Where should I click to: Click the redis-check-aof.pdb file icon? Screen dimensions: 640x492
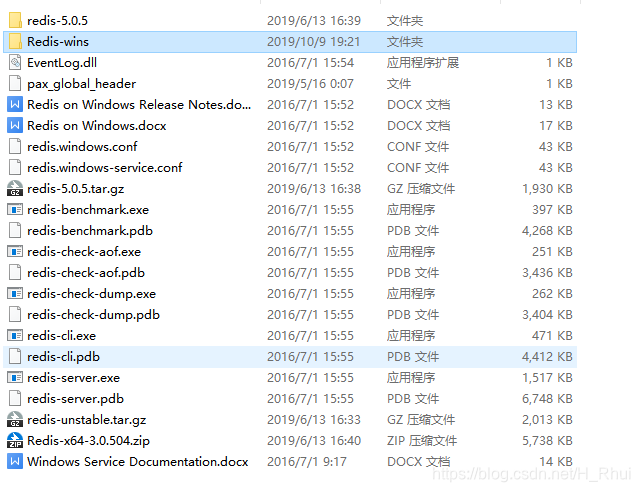[15, 272]
